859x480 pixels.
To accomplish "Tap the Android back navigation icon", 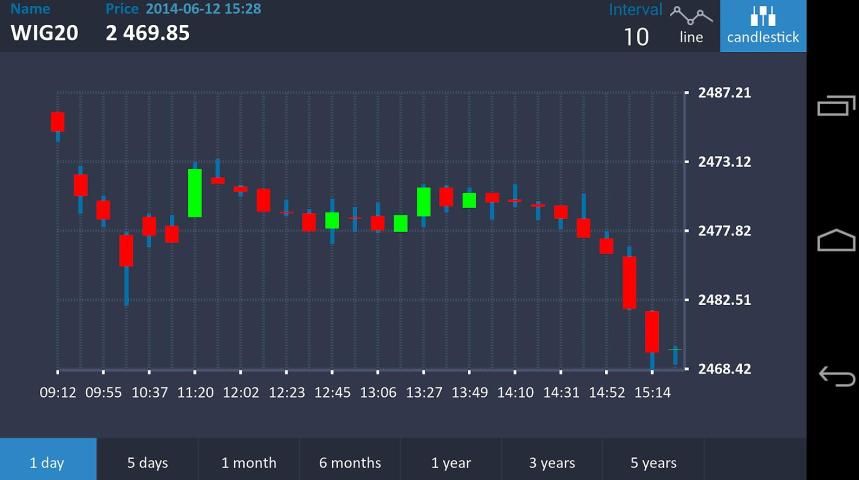I will point(836,376).
